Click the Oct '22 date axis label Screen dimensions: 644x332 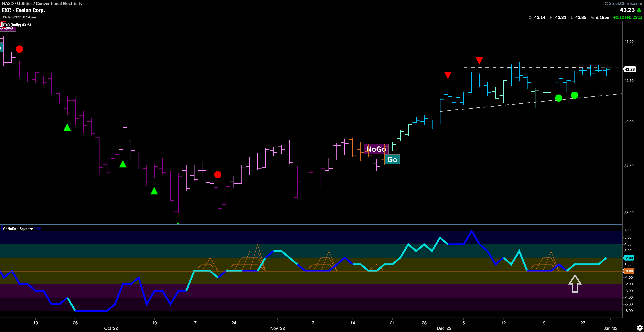111,328
